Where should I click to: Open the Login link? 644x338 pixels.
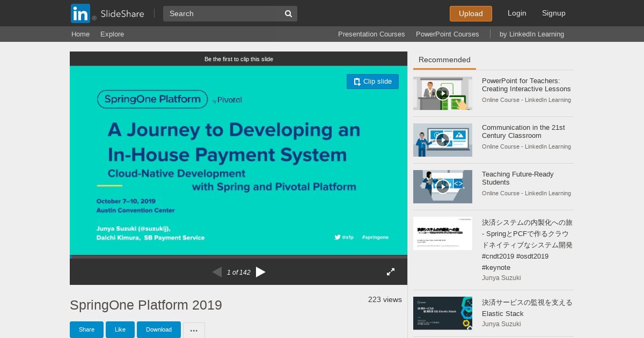coord(517,13)
